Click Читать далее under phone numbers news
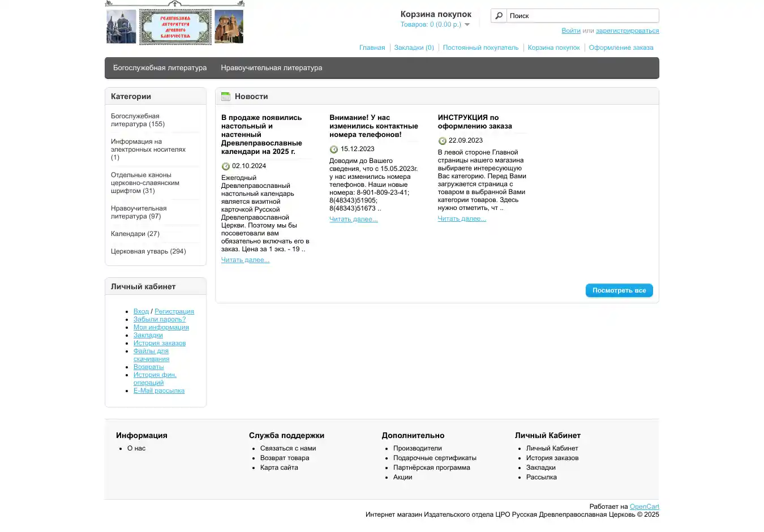The image size is (764, 532). pos(353,219)
